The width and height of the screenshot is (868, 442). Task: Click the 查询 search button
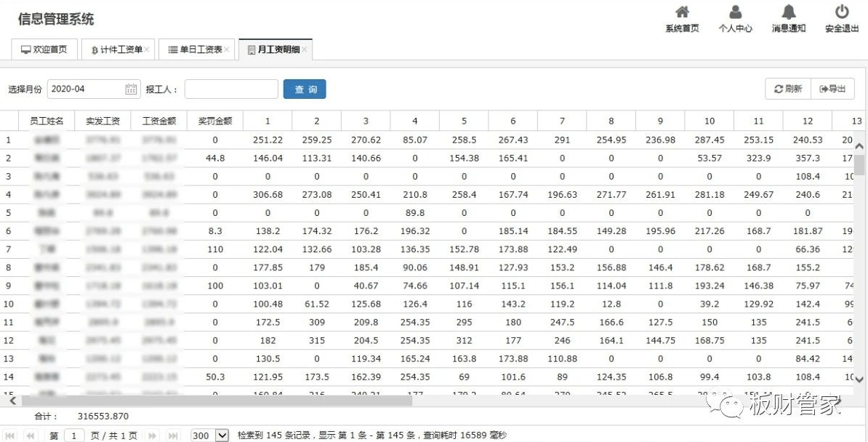pyautogui.click(x=304, y=88)
